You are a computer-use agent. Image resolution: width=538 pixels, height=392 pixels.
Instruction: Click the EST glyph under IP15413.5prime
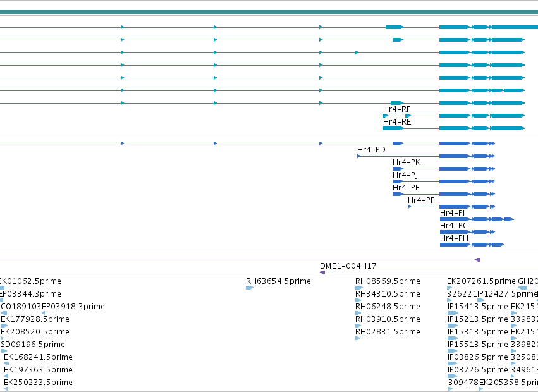pos(453,313)
